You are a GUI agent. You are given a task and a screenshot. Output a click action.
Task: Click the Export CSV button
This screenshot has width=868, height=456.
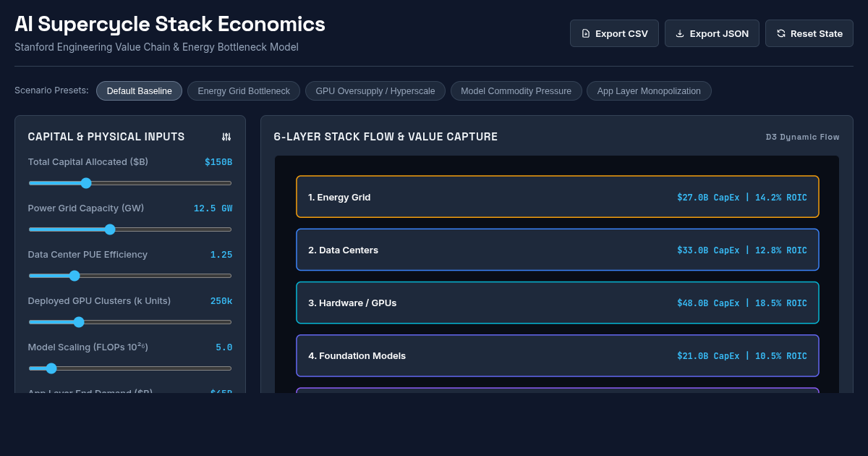tap(614, 33)
